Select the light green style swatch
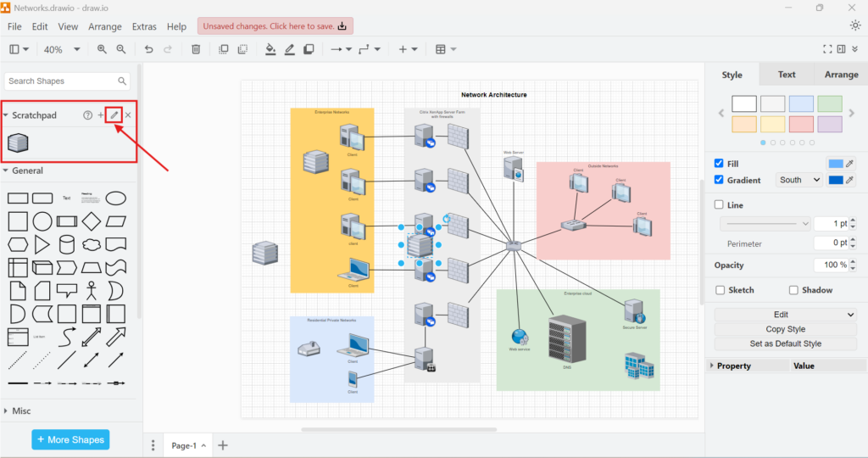This screenshot has height=458, width=868. (x=830, y=103)
